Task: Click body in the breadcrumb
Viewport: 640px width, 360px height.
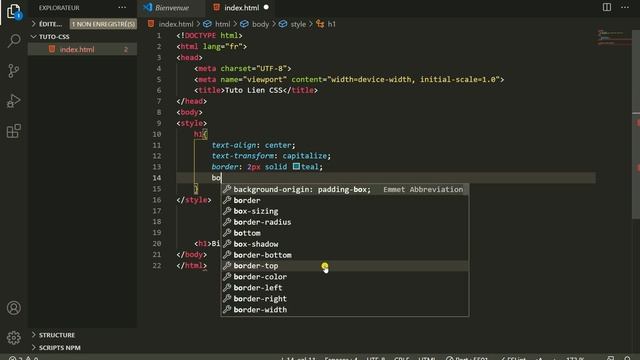Action: (260, 24)
